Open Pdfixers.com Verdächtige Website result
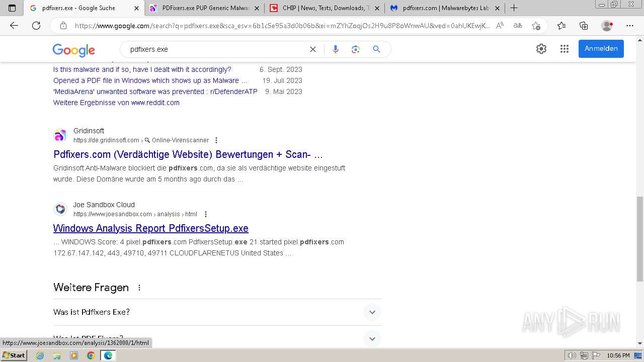The image size is (644, 362). pos(188,154)
